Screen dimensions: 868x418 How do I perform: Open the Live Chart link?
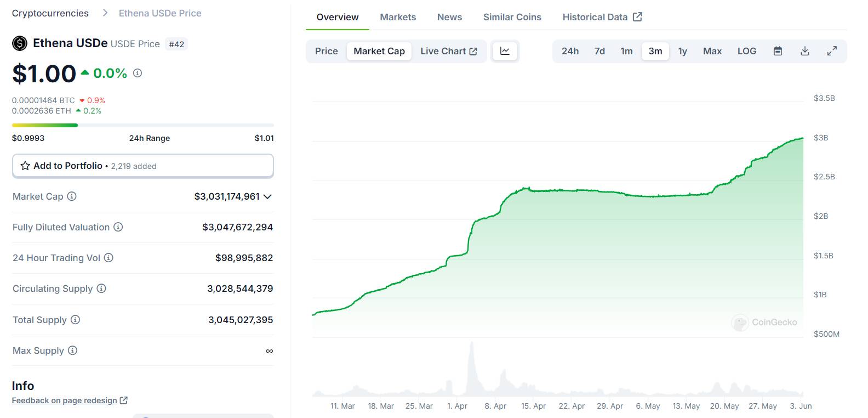pyautogui.click(x=449, y=51)
